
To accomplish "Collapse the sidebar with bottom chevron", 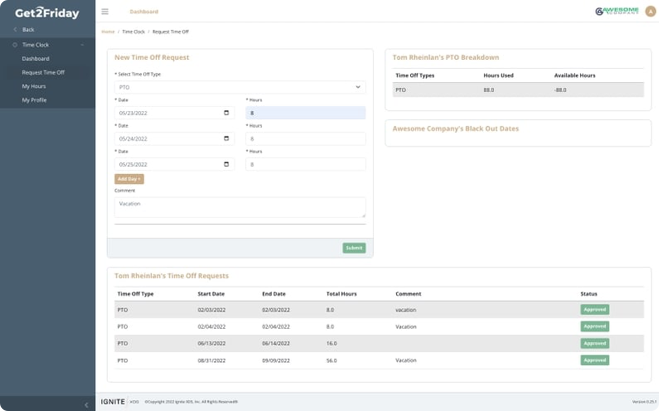I will [x=86, y=405].
